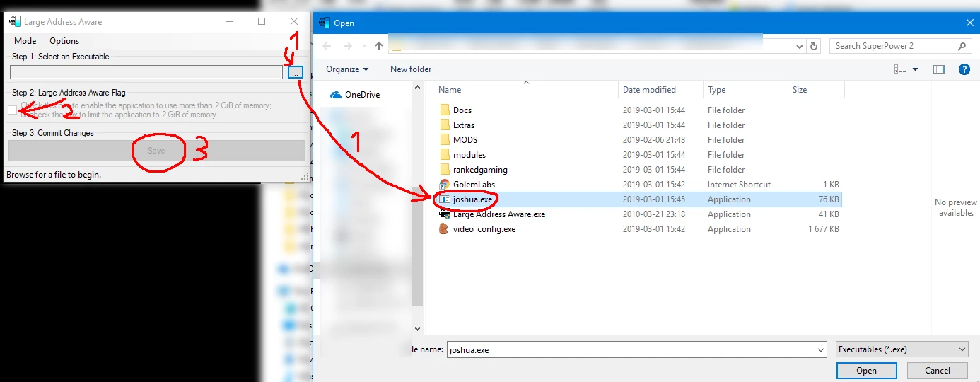980x382 pixels.
Task: Click the Large Address Aware.exe file icon
Action: (445, 214)
